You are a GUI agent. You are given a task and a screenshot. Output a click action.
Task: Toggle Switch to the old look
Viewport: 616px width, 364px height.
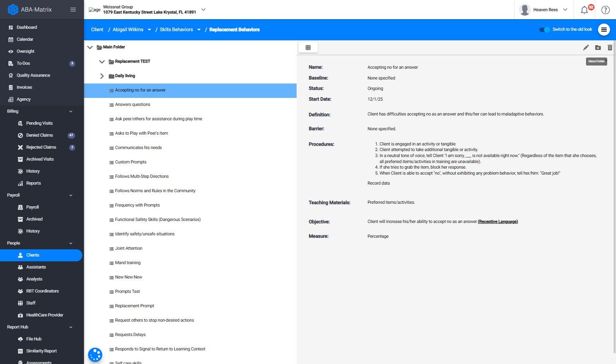(x=544, y=30)
